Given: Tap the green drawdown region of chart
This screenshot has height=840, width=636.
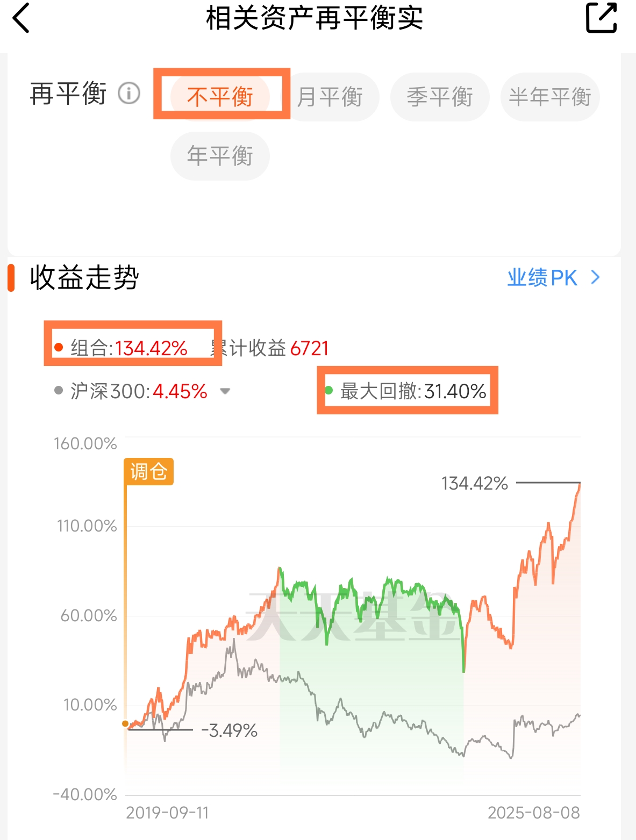Looking at the screenshot, I should point(371,699).
